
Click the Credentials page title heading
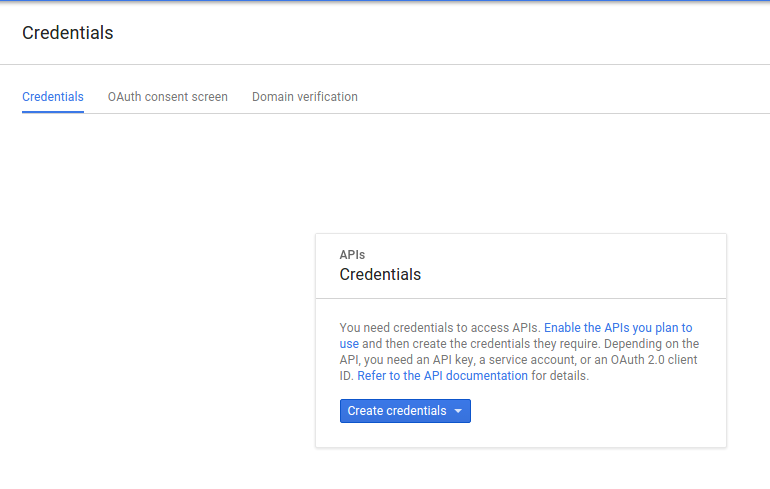pos(68,33)
